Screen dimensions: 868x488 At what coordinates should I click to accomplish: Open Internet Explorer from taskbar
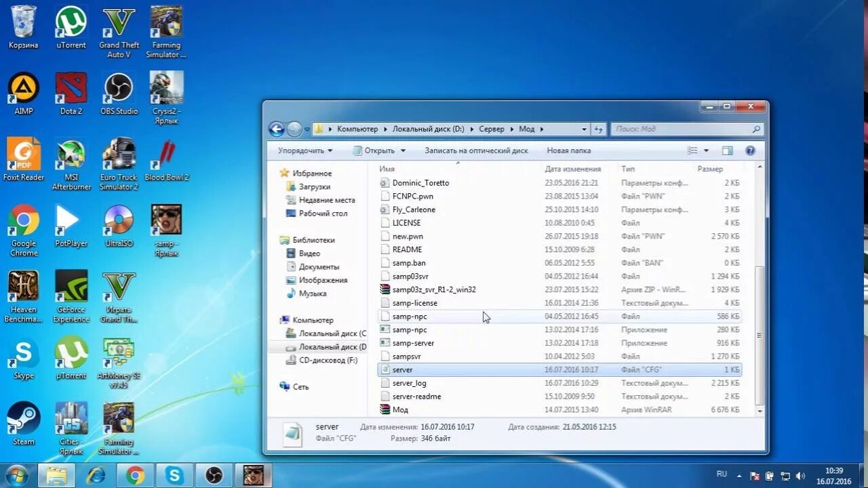(x=96, y=475)
